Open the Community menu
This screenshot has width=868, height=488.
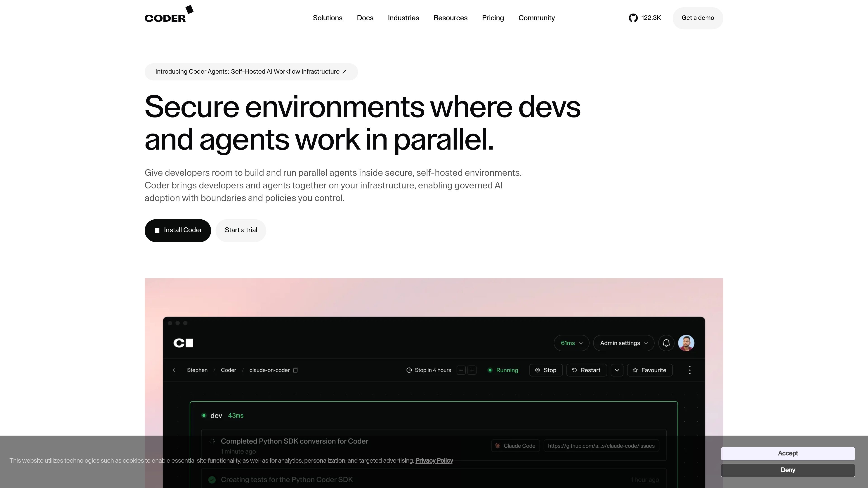point(536,18)
